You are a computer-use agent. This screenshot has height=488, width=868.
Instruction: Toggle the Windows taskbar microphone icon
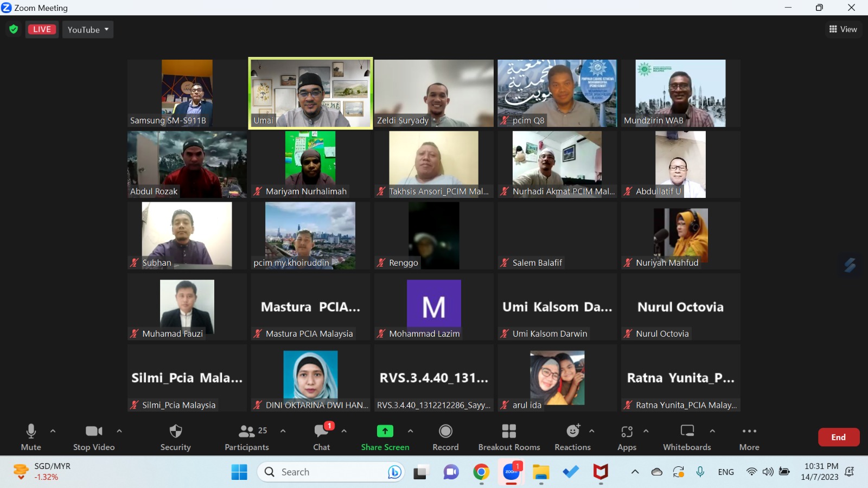coord(700,472)
